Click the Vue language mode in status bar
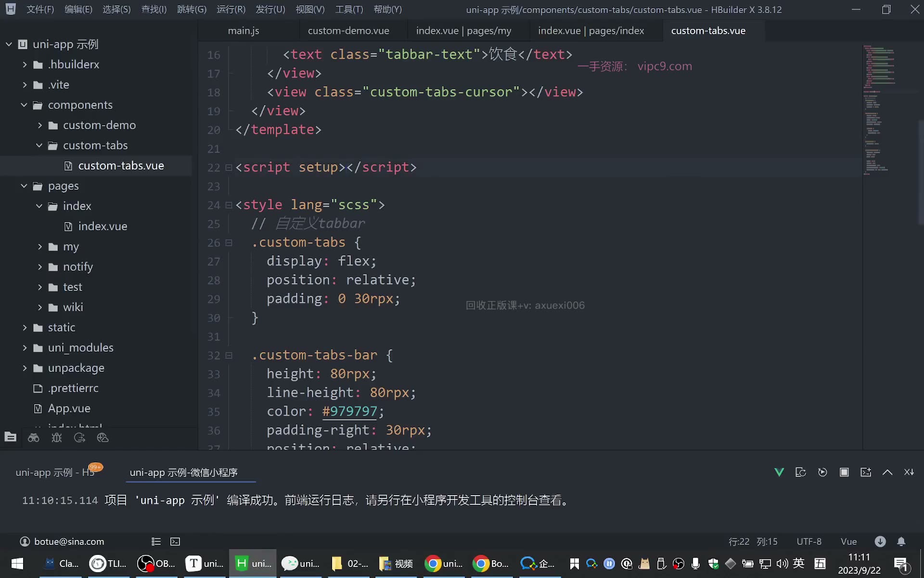This screenshot has width=924, height=578. (x=848, y=541)
